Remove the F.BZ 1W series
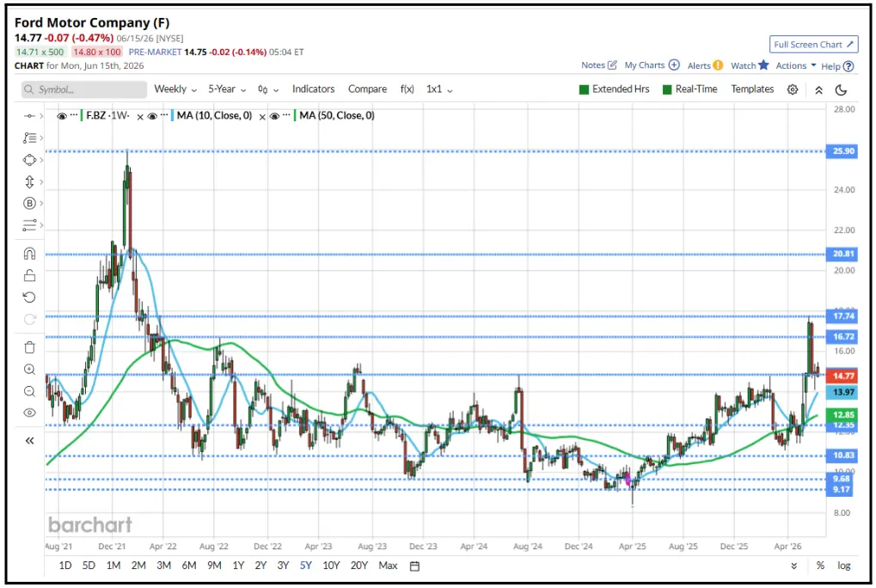 coord(140,117)
